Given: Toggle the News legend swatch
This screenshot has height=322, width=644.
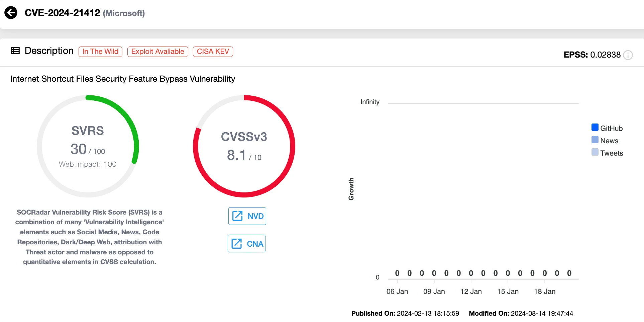Looking at the screenshot, I should [x=595, y=140].
